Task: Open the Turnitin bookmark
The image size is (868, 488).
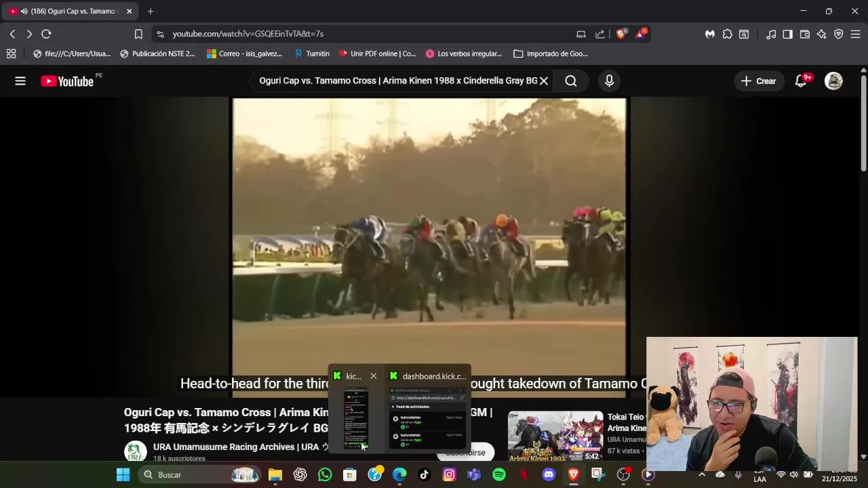Action: [312, 54]
